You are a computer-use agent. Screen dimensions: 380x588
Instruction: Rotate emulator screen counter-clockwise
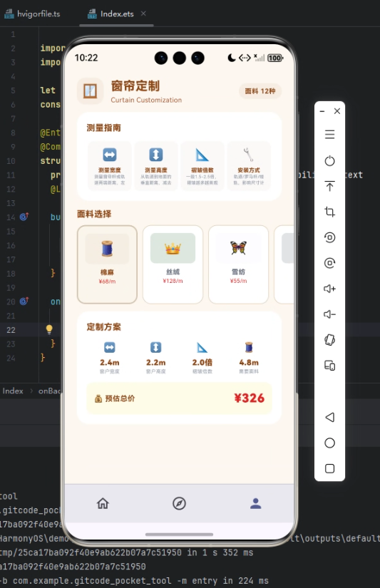coord(329,237)
